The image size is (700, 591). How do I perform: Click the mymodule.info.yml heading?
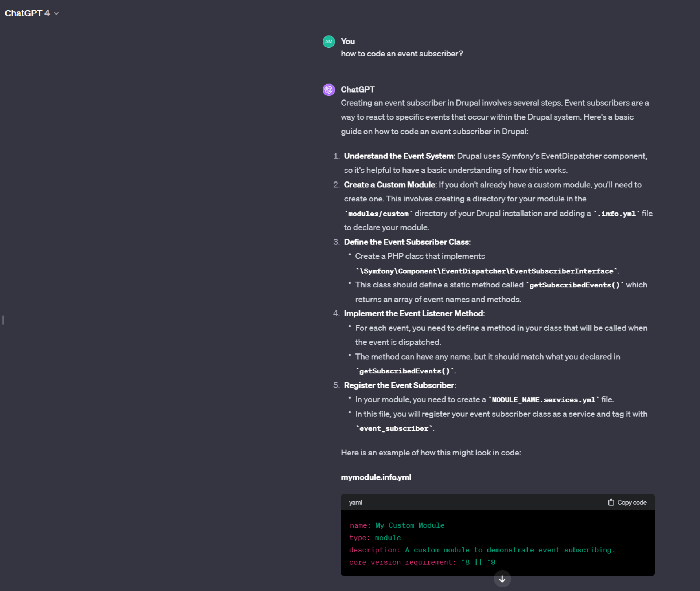point(376,477)
